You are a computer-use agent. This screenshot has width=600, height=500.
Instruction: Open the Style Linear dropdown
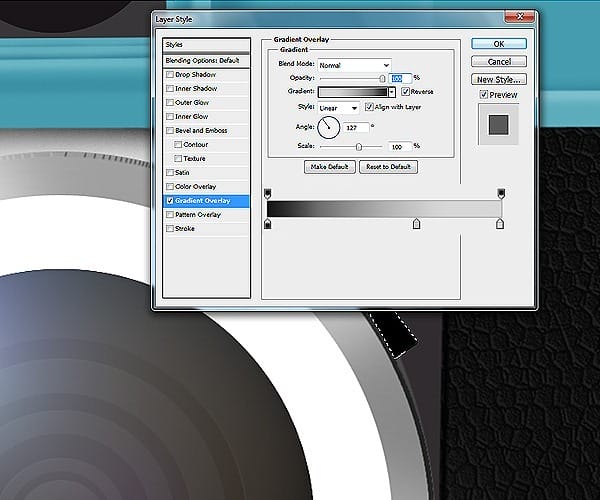pos(338,108)
